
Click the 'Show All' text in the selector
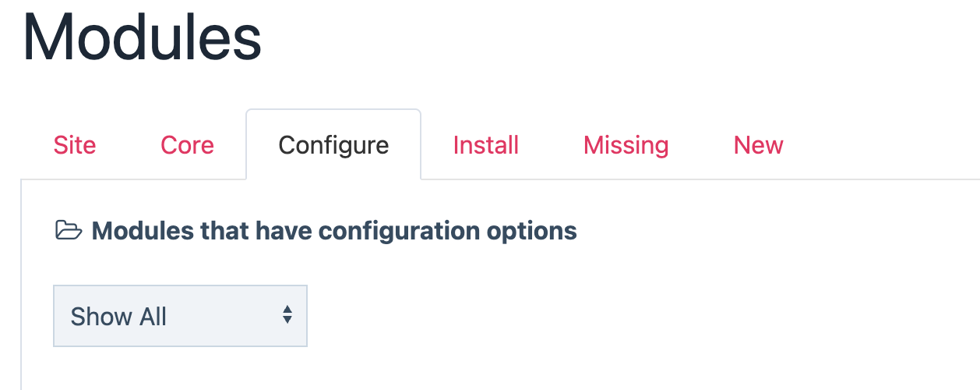(118, 317)
